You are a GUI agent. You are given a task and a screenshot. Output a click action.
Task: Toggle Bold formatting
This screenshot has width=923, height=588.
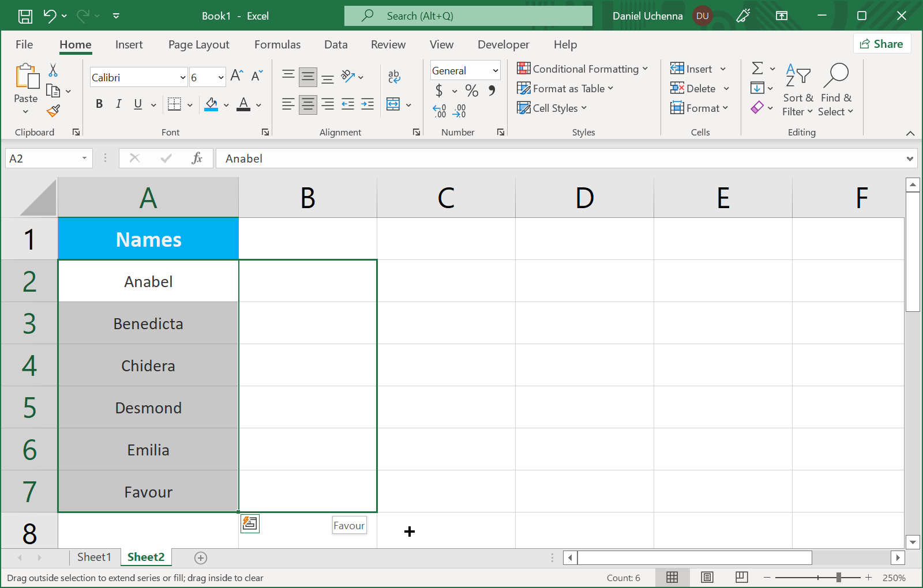point(99,104)
